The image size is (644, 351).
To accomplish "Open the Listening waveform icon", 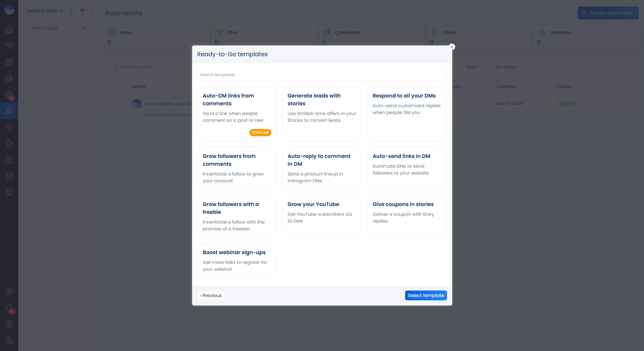I will pyautogui.click(x=9, y=127).
